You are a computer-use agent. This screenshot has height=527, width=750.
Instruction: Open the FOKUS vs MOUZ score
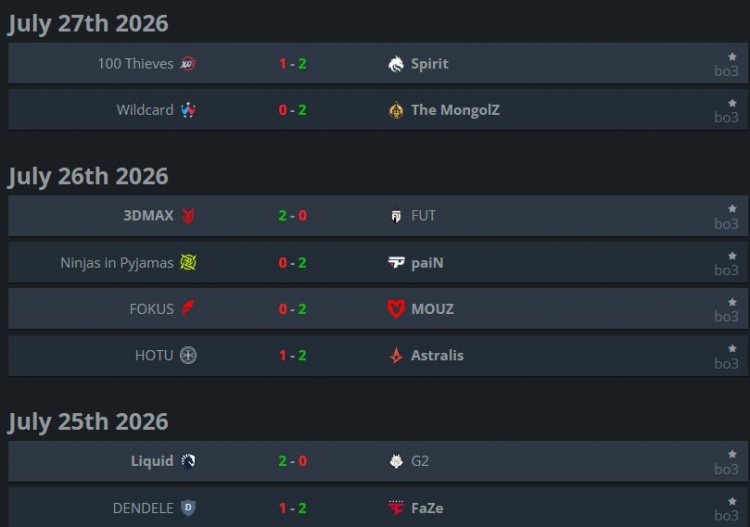[292, 309]
